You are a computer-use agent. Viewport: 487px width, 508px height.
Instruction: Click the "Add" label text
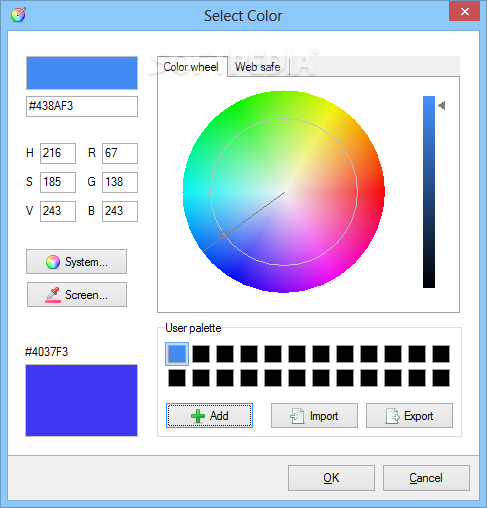point(219,416)
